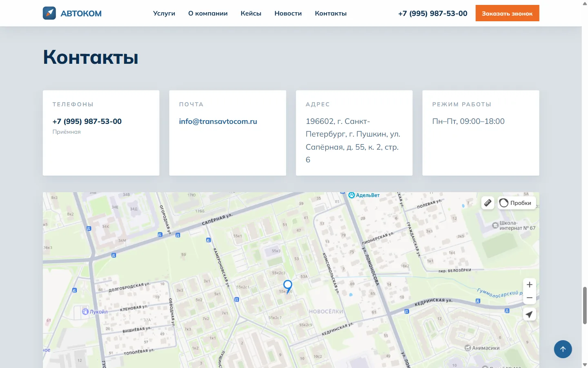Click the АВТОКОМ brand name text

tap(81, 13)
